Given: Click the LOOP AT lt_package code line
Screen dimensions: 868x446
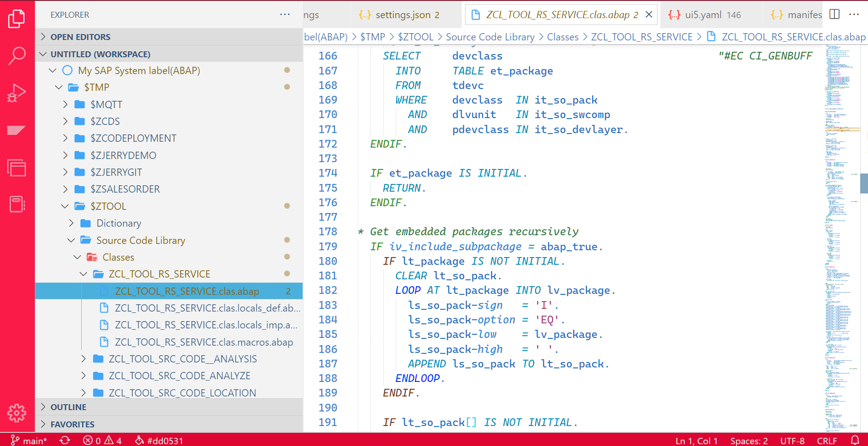Looking at the screenshot, I should [505, 290].
